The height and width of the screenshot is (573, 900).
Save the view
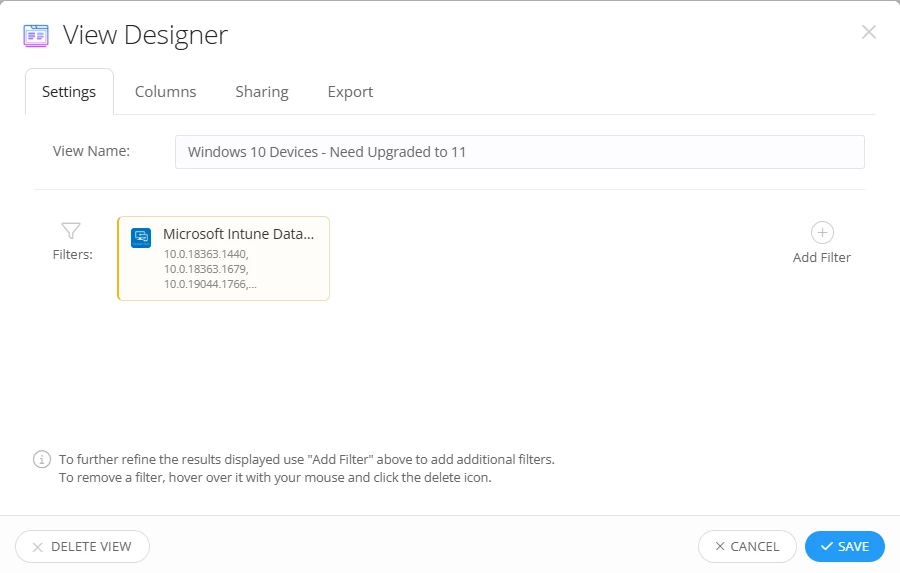[844, 547]
